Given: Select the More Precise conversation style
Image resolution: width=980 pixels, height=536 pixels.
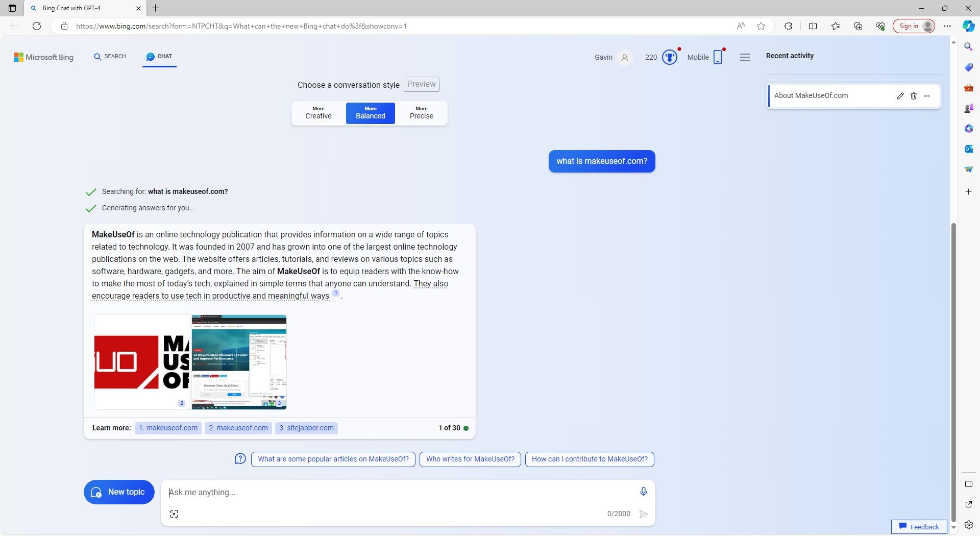Looking at the screenshot, I should (x=421, y=113).
